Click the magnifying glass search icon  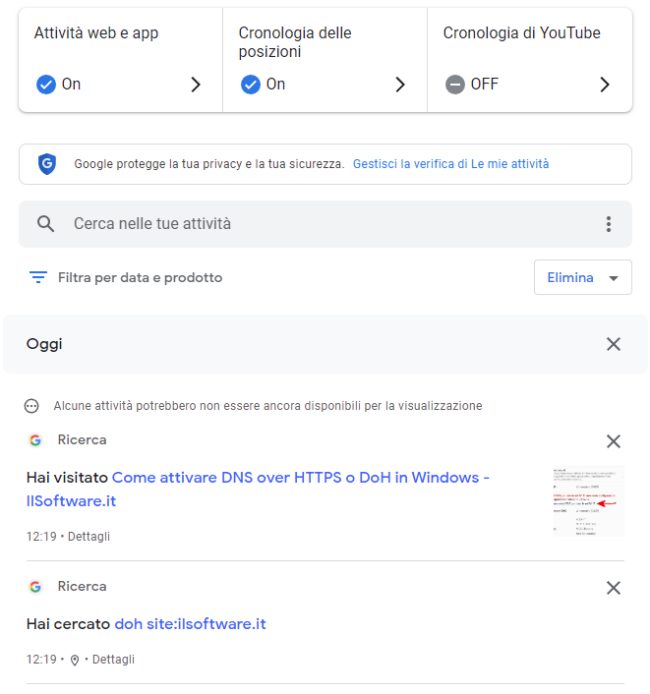click(45, 224)
